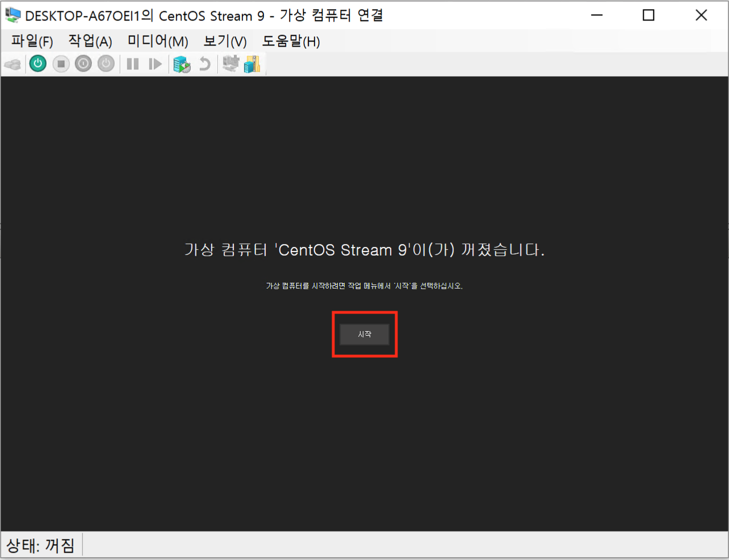This screenshot has width=729, height=560.
Task: Click the Turn Off square stop icon
Action: (x=61, y=64)
